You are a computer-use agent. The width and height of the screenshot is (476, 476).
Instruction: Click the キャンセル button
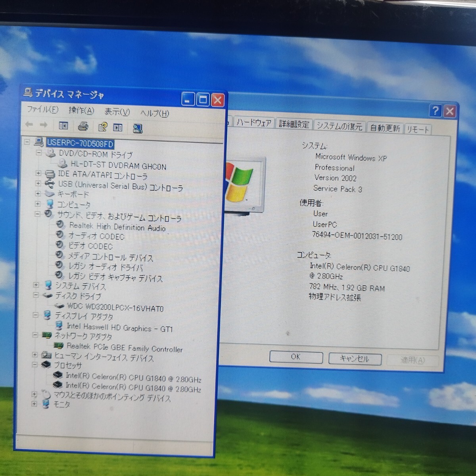click(355, 359)
